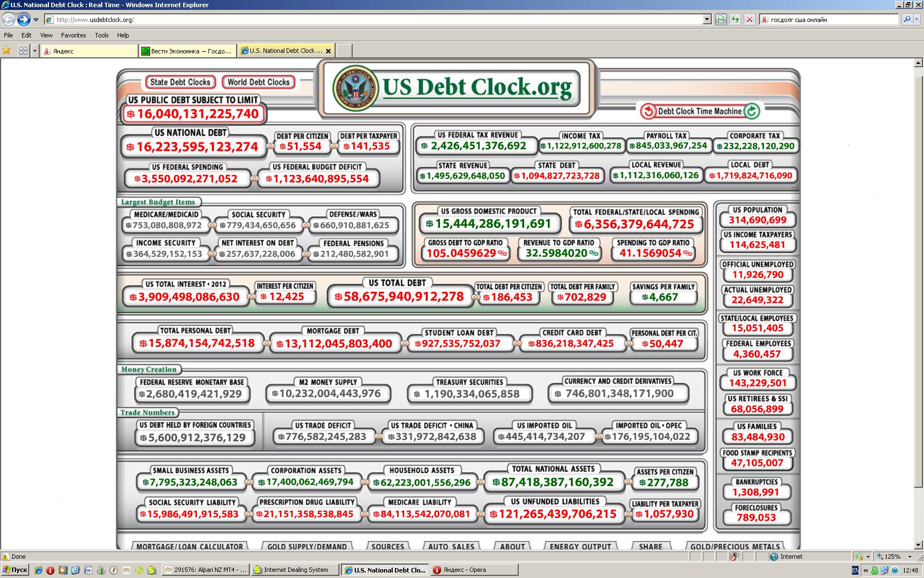
Task: Stop loading with the red X icon
Action: (749, 20)
